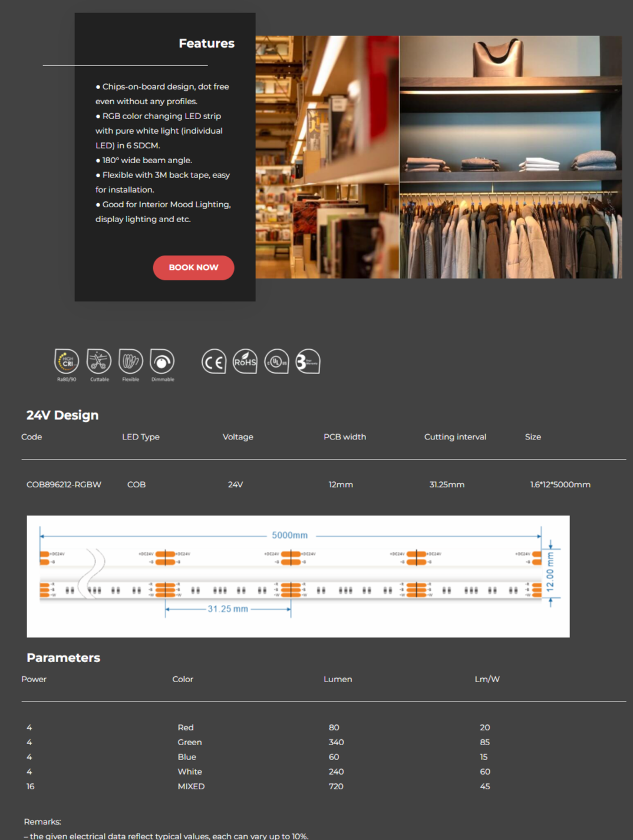Click the Cuttable scissors icon

[x=99, y=362]
